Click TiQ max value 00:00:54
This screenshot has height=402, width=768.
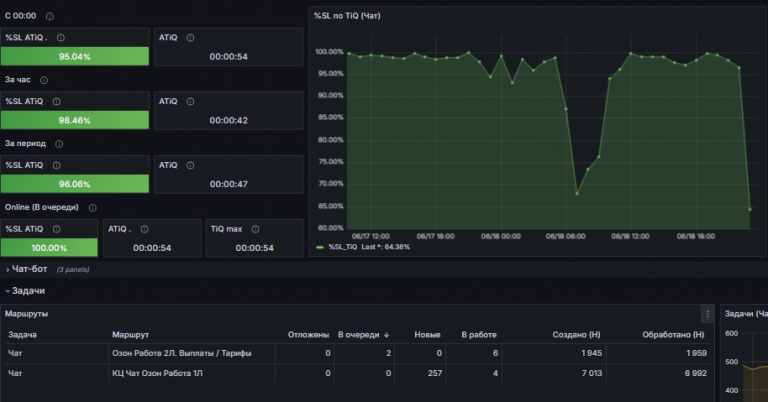click(255, 248)
